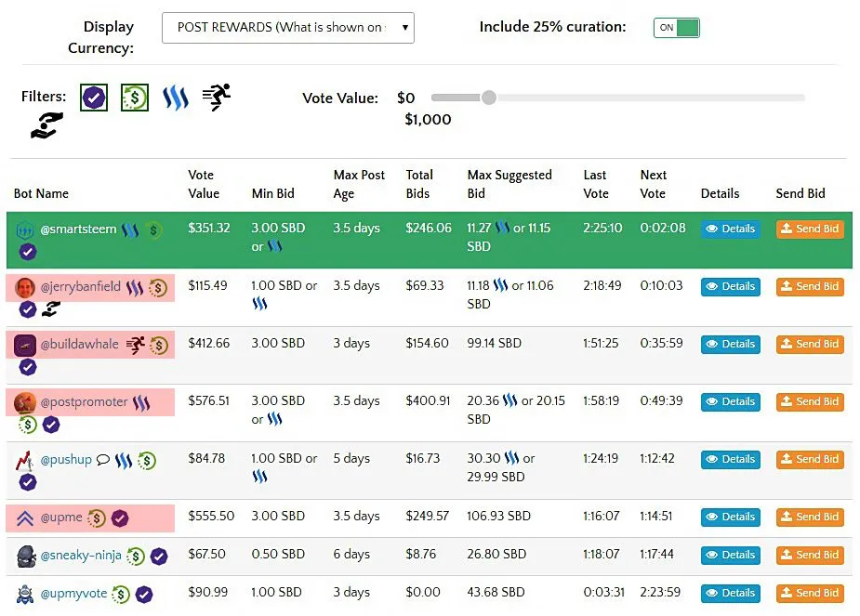Click magenta verified badge beside @upme
This screenshot has width=860, height=616.
pos(120,518)
